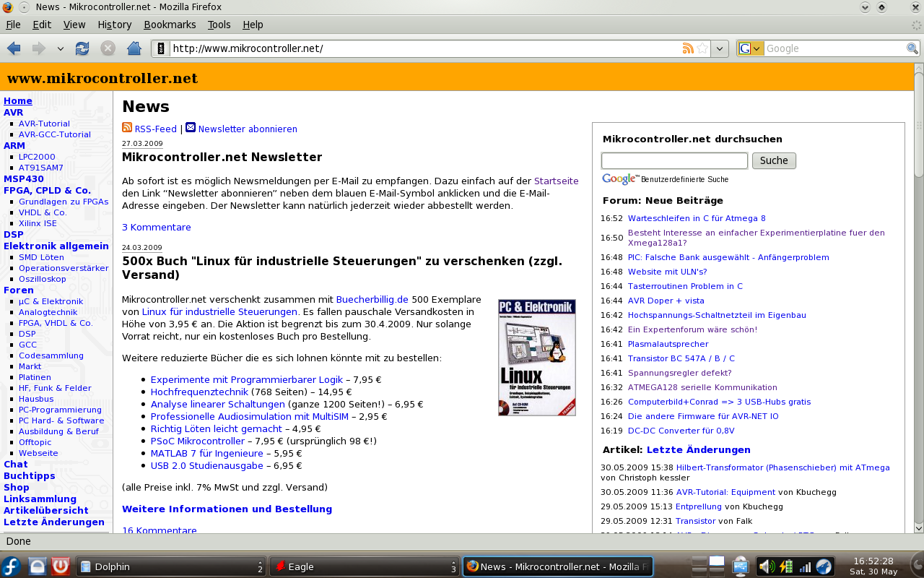
Task: Open forum post Warteschleifen in C für Atmega 8
Action: pyautogui.click(x=697, y=218)
